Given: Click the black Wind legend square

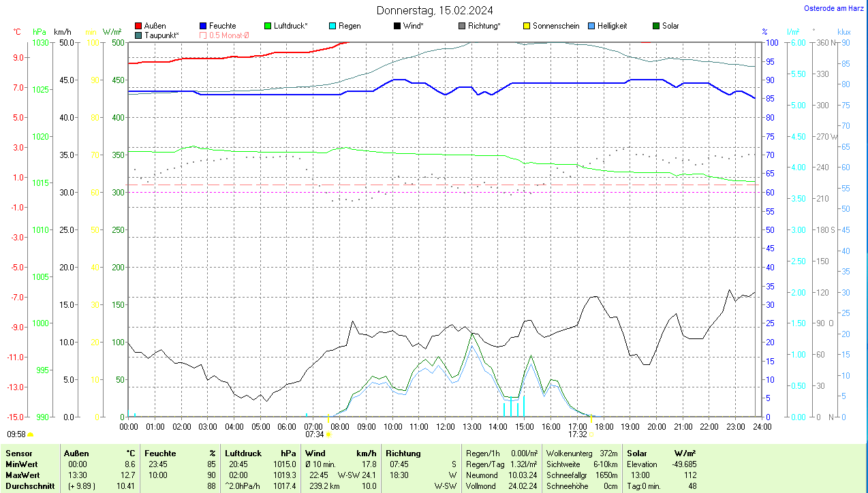Looking at the screenshot, I should 397,26.
